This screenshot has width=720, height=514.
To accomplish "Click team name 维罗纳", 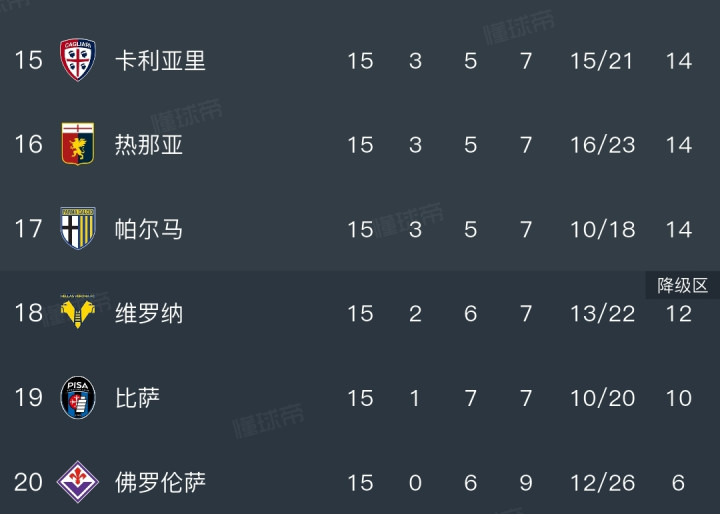I will pos(149,313).
